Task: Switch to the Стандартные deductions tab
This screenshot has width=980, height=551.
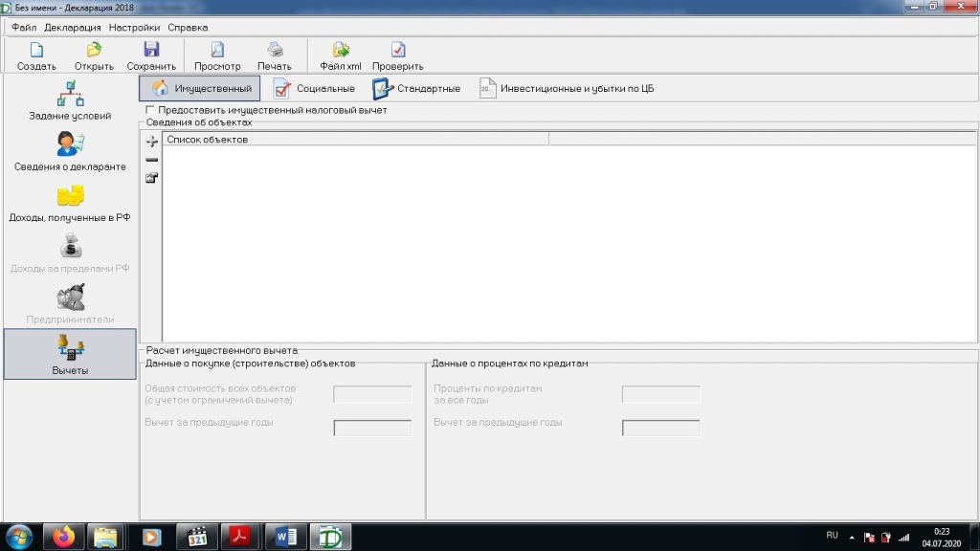Action: (x=416, y=89)
